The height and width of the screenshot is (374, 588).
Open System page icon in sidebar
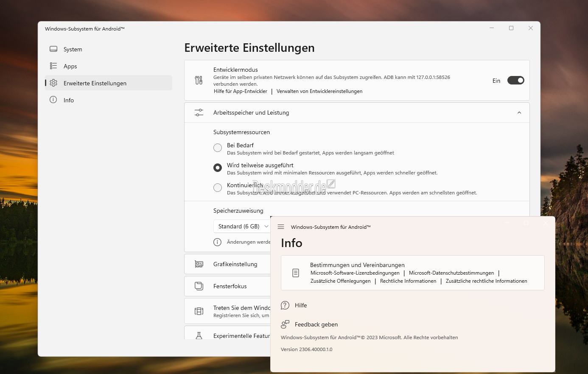point(53,49)
